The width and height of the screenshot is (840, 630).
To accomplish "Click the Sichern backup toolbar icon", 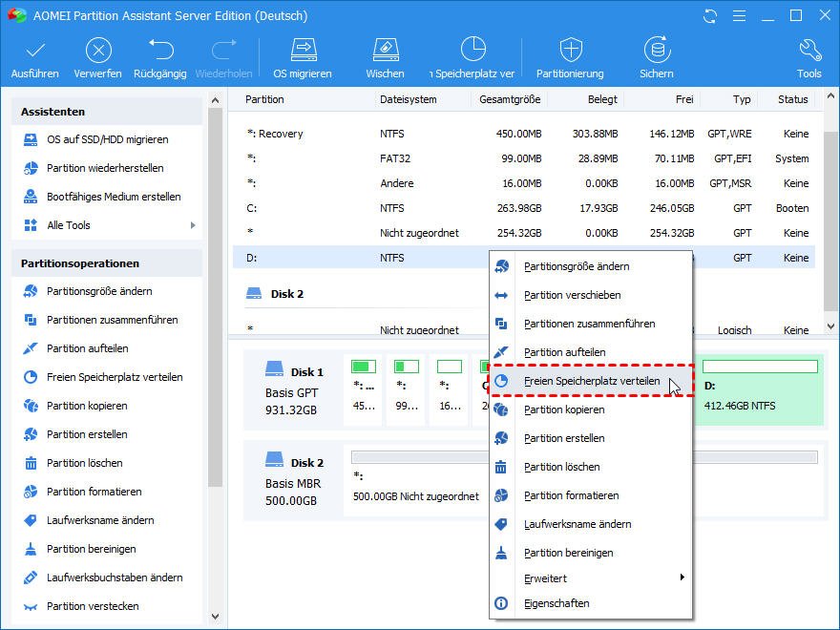I will coord(657,52).
